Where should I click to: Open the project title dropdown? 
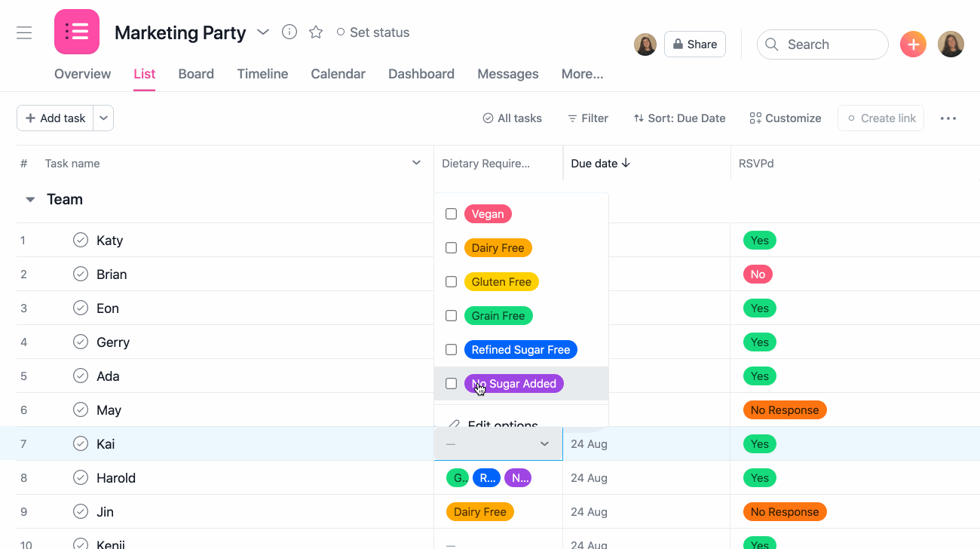point(262,32)
